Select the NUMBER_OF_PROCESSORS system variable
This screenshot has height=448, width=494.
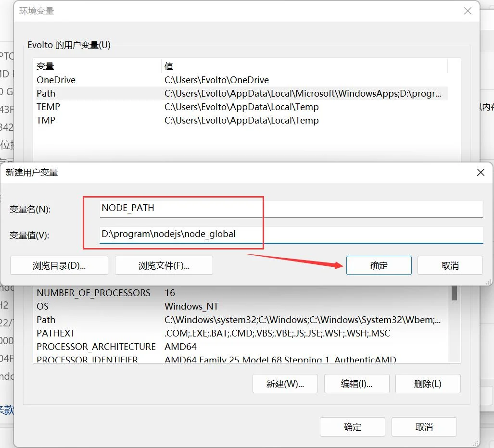93,293
